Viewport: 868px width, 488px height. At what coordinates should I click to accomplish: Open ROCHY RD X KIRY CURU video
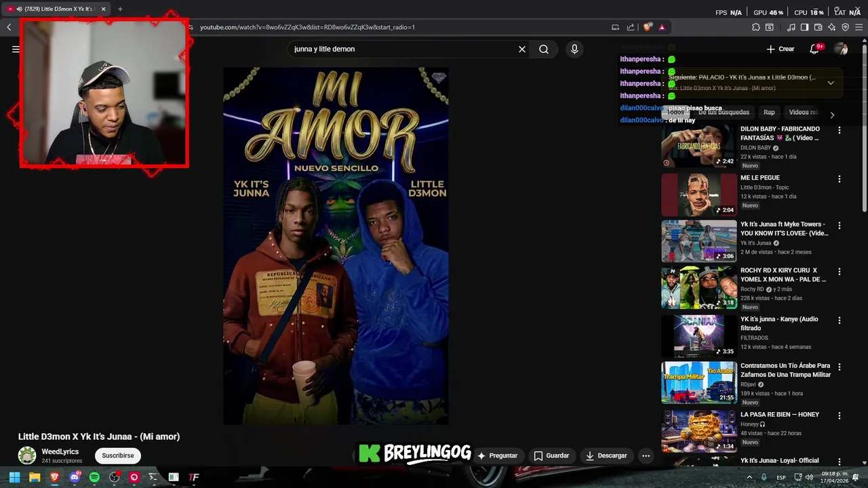click(x=698, y=288)
